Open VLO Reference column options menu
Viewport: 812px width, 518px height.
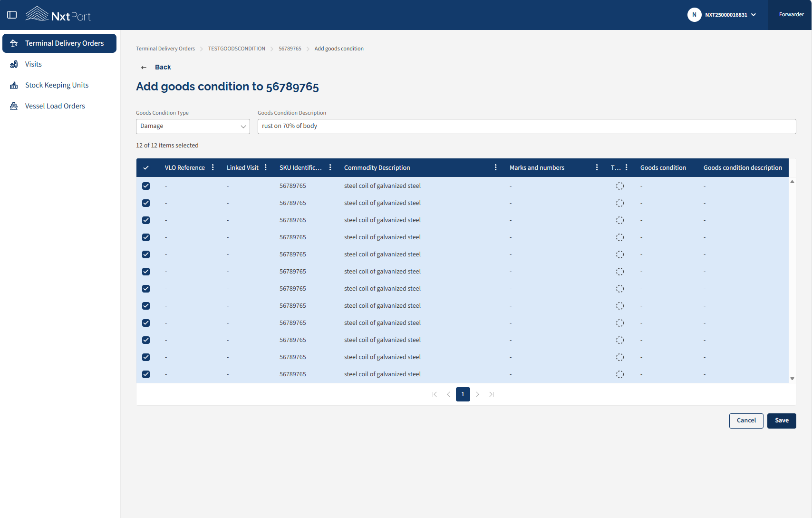pos(213,167)
